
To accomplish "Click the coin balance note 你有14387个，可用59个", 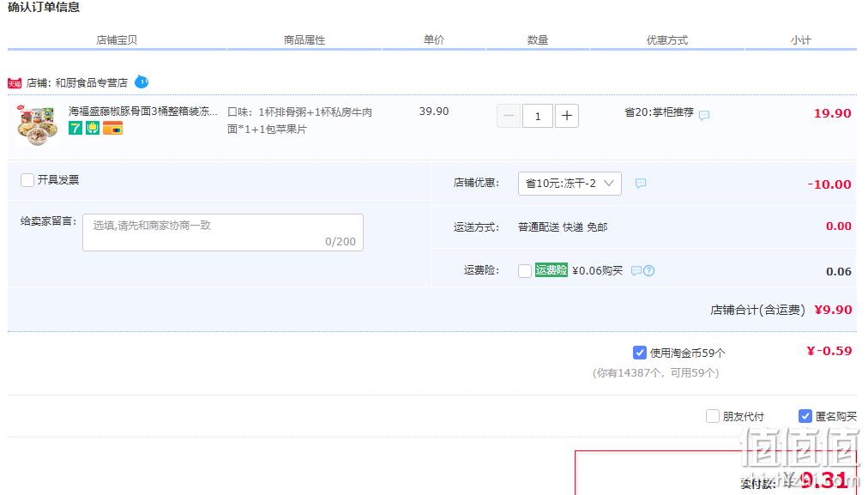I will click(x=656, y=372).
